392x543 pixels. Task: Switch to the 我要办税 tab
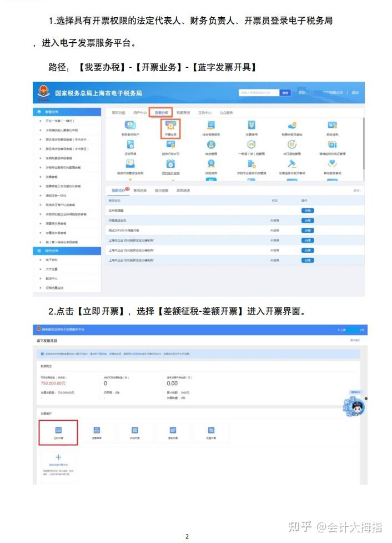click(x=161, y=113)
